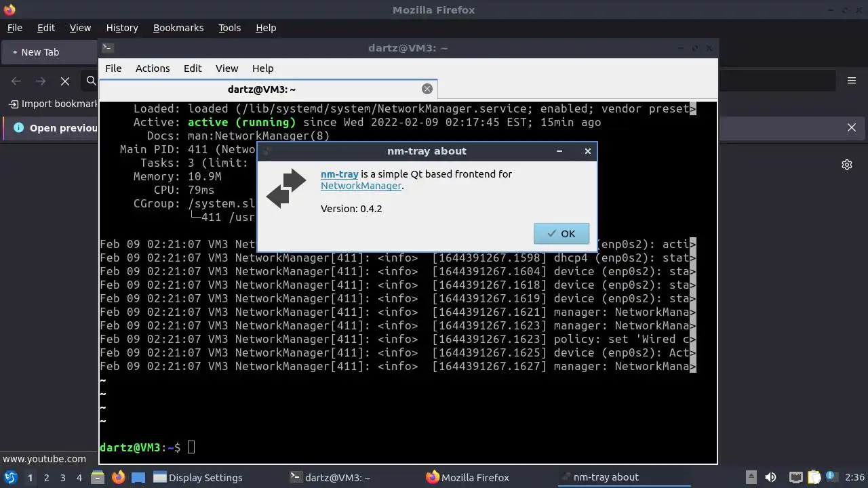Screen dimensions: 868x488
Task: Open Firefox File menu
Action: (15, 28)
